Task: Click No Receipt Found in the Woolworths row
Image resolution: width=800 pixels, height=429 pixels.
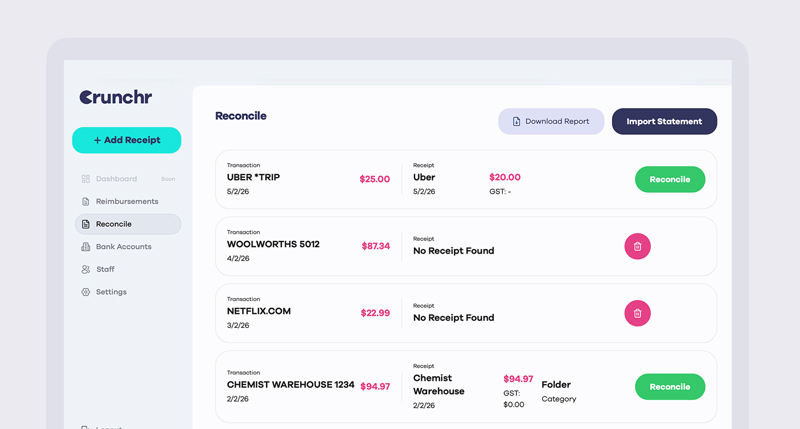Action: pyautogui.click(x=454, y=251)
